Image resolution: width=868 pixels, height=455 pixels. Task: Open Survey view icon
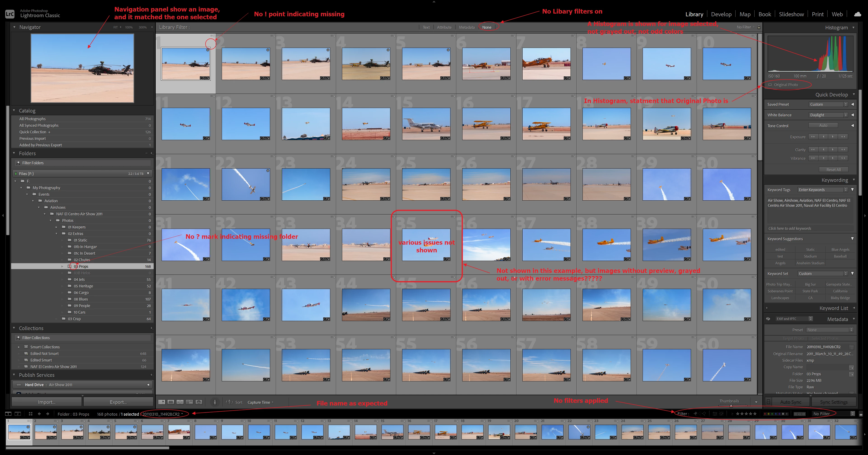[189, 402]
